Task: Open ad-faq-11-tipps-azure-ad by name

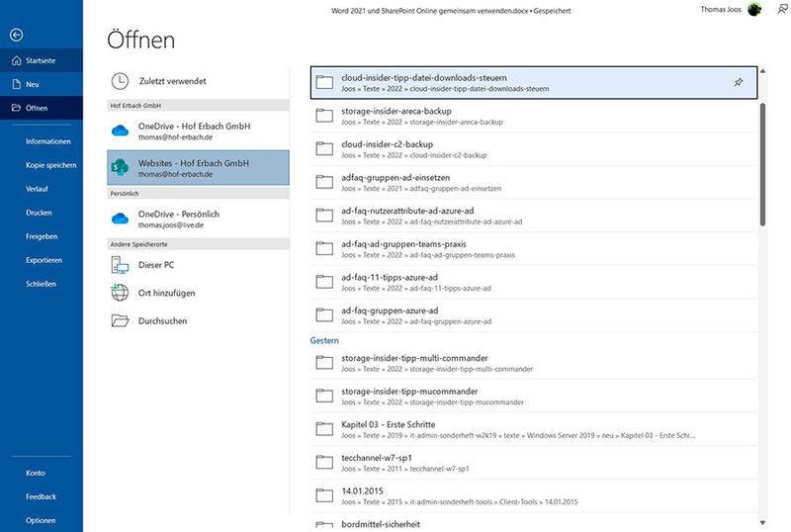Action: pos(390,278)
